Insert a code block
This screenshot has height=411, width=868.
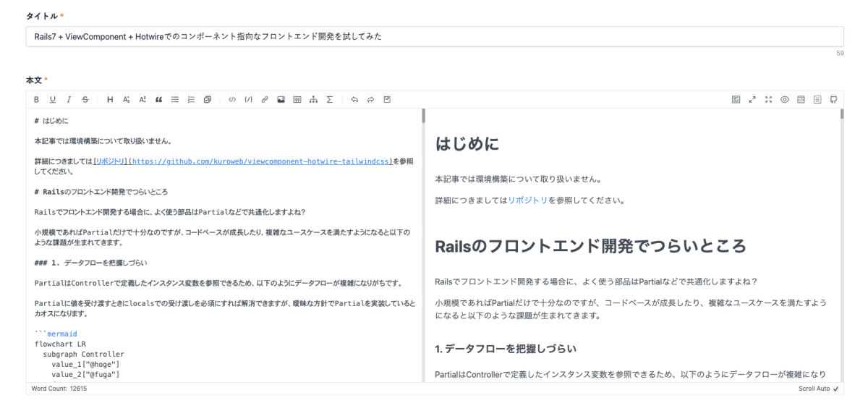pos(248,99)
